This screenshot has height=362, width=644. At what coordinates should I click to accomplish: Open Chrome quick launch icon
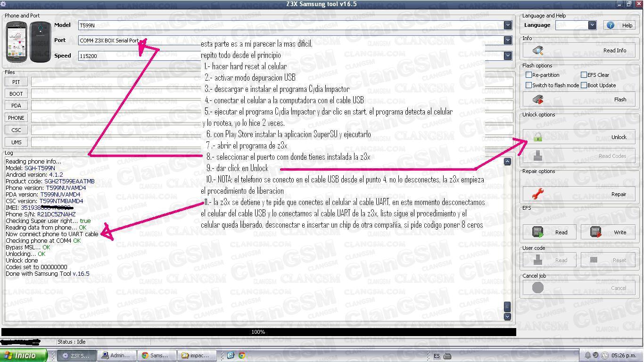click(241, 355)
